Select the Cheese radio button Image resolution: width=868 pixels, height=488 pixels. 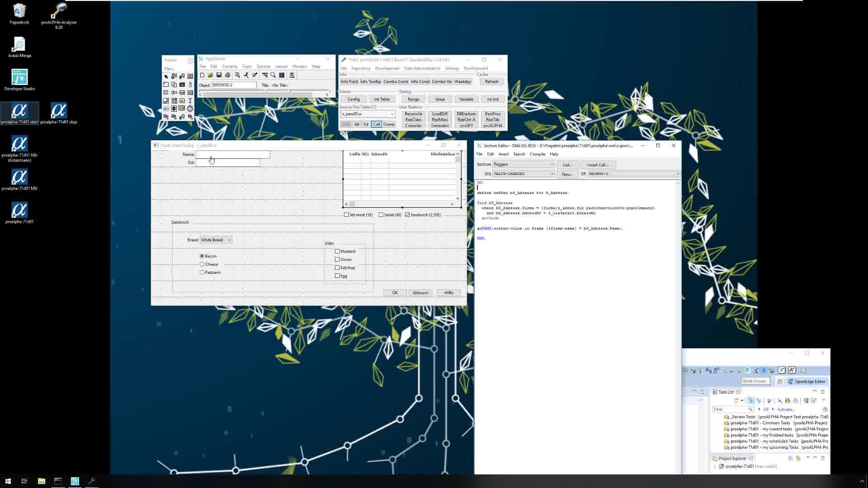tap(202, 264)
